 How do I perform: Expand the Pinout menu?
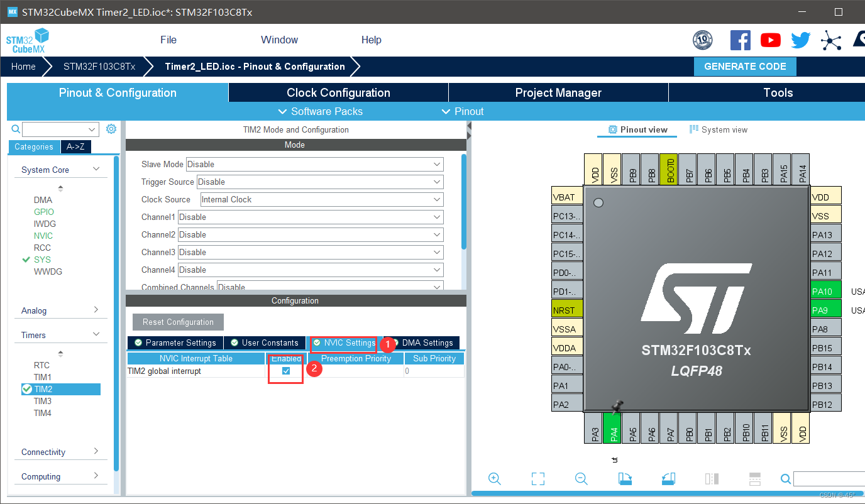463,111
